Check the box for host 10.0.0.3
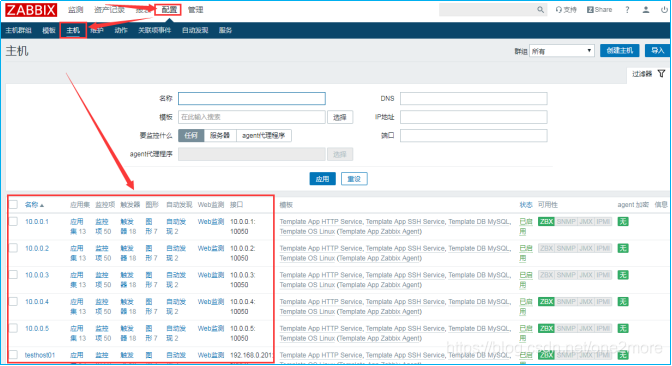 14,275
